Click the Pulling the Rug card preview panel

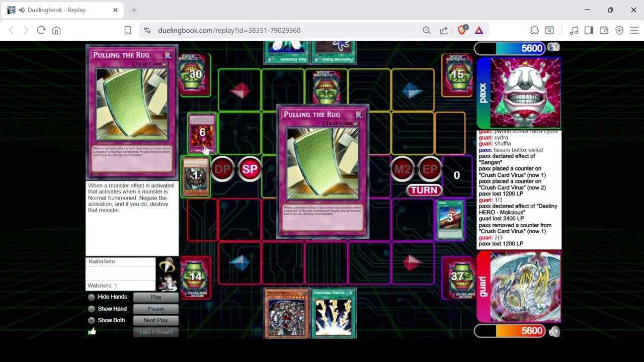pos(132,113)
